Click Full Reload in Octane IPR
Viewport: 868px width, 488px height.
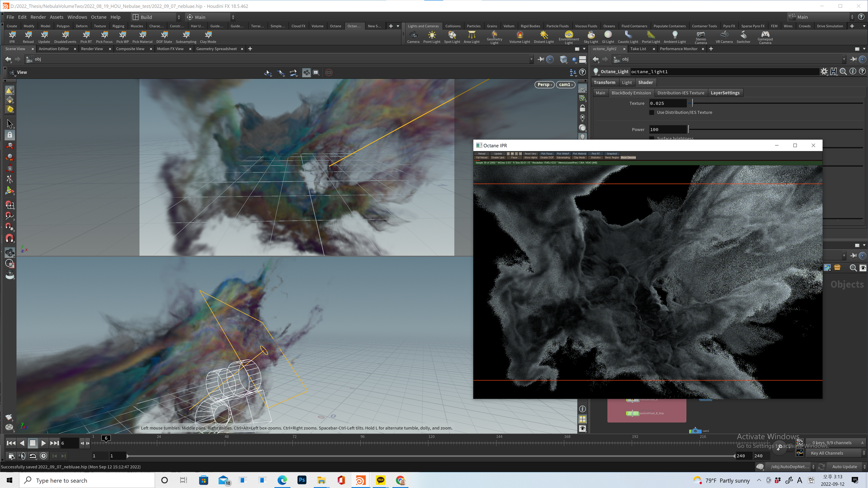point(482,158)
